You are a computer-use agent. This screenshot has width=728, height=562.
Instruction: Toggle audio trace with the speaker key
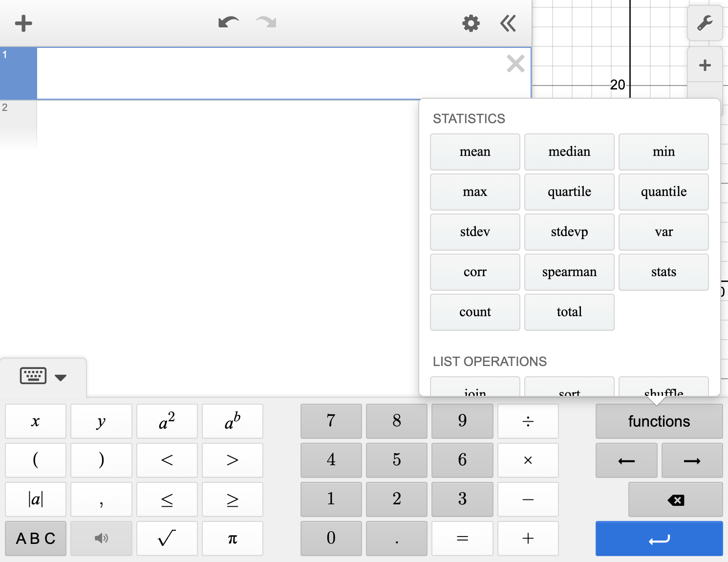coord(101,538)
